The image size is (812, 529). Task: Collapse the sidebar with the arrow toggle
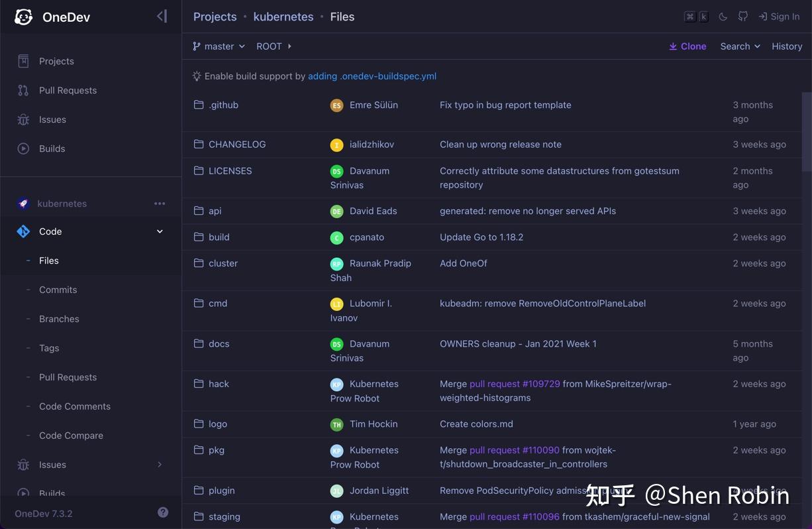[x=162, y=16]
